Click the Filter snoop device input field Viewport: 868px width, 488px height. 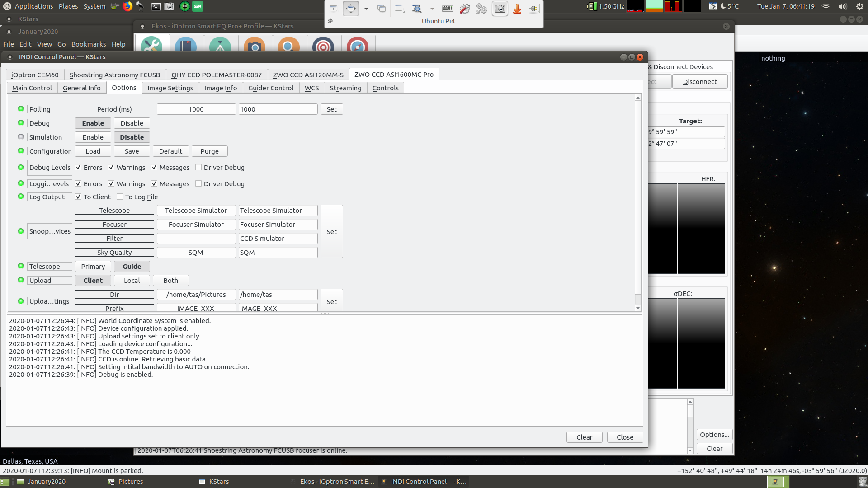pos(278,238)
